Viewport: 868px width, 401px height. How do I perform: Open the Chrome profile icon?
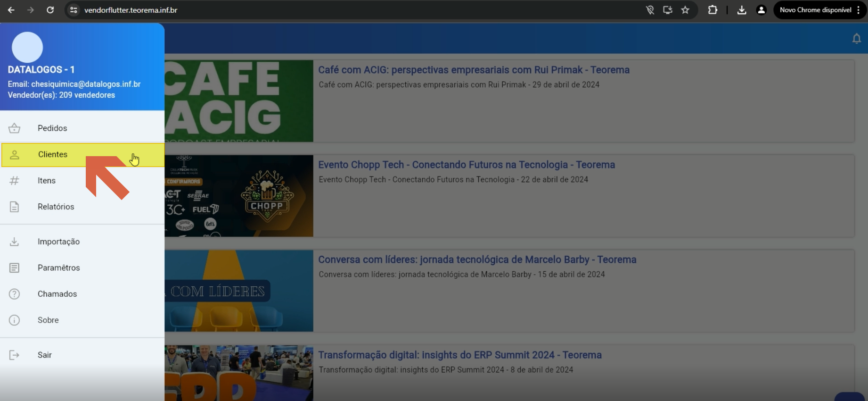tap(761, 10)
